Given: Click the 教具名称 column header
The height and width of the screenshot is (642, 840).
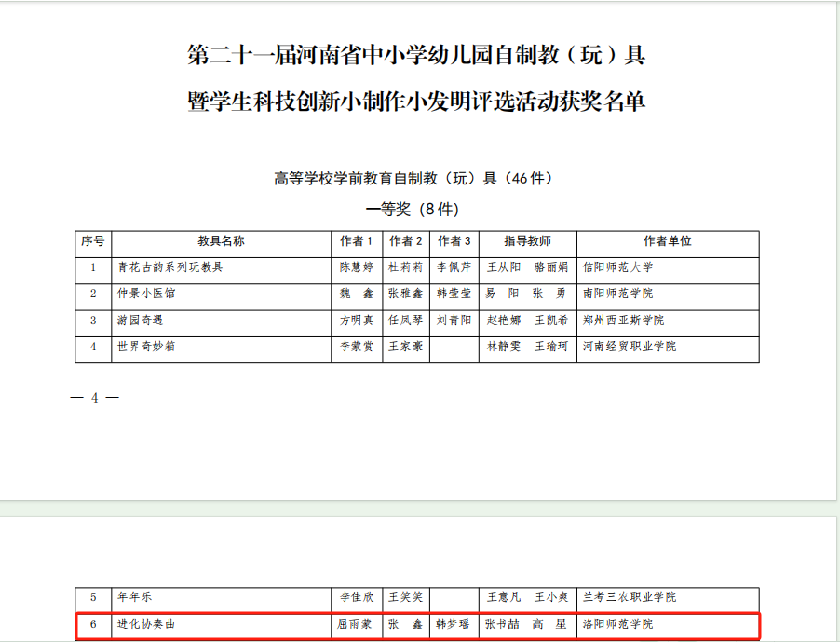Looking at the screenshot, I should click(221, 241).
